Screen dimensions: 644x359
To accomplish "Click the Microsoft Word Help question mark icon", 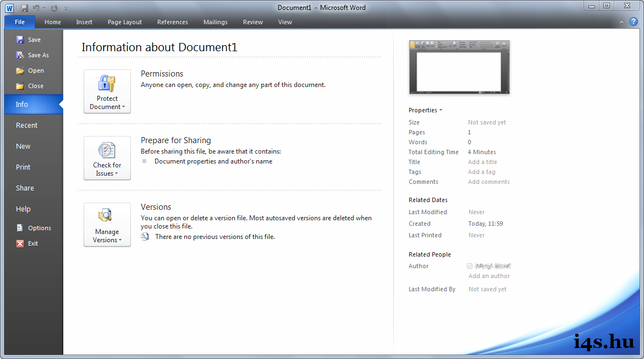I will (634, 22).
